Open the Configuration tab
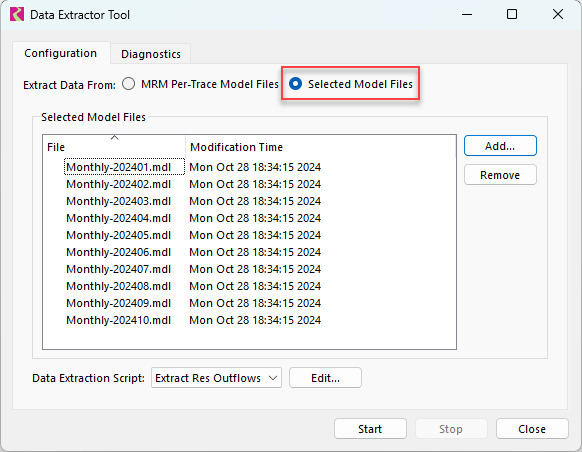582x452 pixels. pyautogui.click(x=61, y=53)
